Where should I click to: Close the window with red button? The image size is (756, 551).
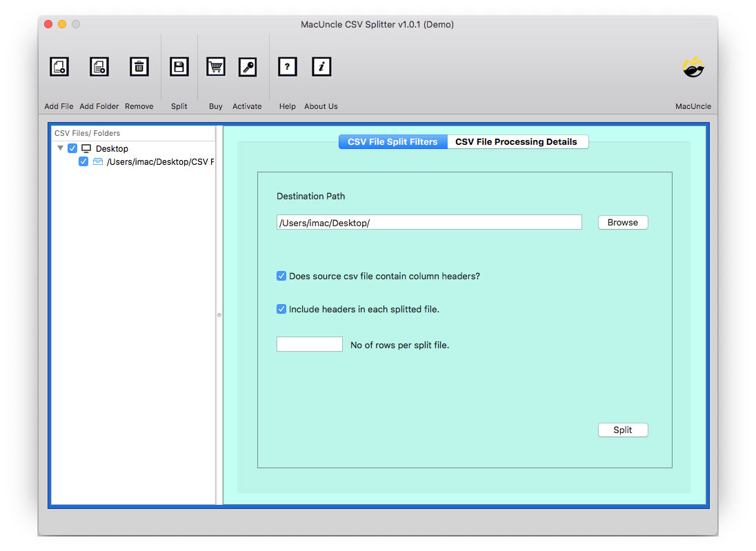pos(48,24)
